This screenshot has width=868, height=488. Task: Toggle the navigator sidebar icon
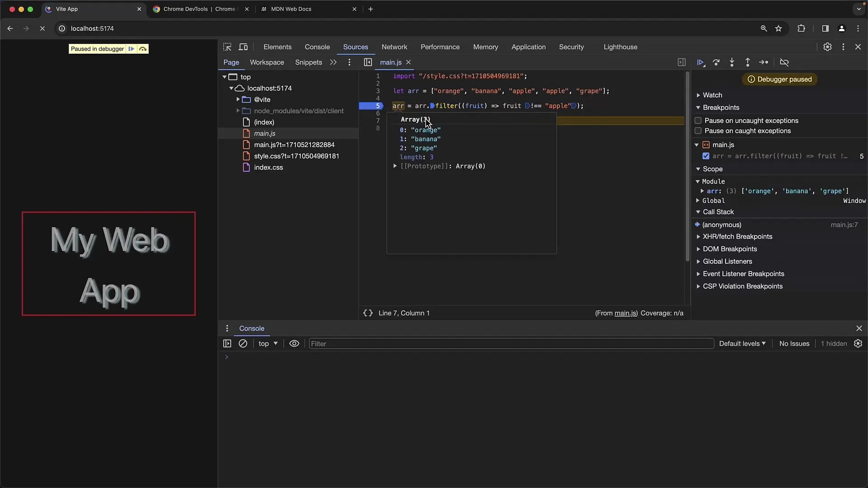tap(368, 62)
